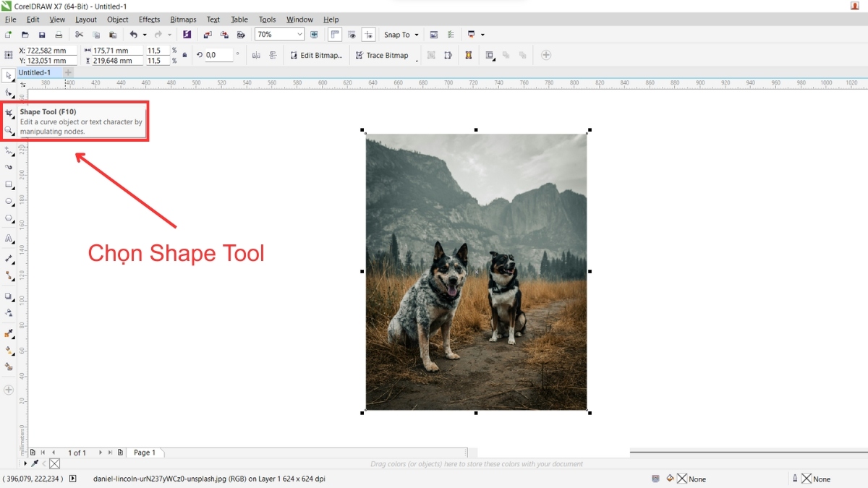This screenshot has width=868, height=488.
Task: Click the Cut scissors icon
Action: [80, 35]
